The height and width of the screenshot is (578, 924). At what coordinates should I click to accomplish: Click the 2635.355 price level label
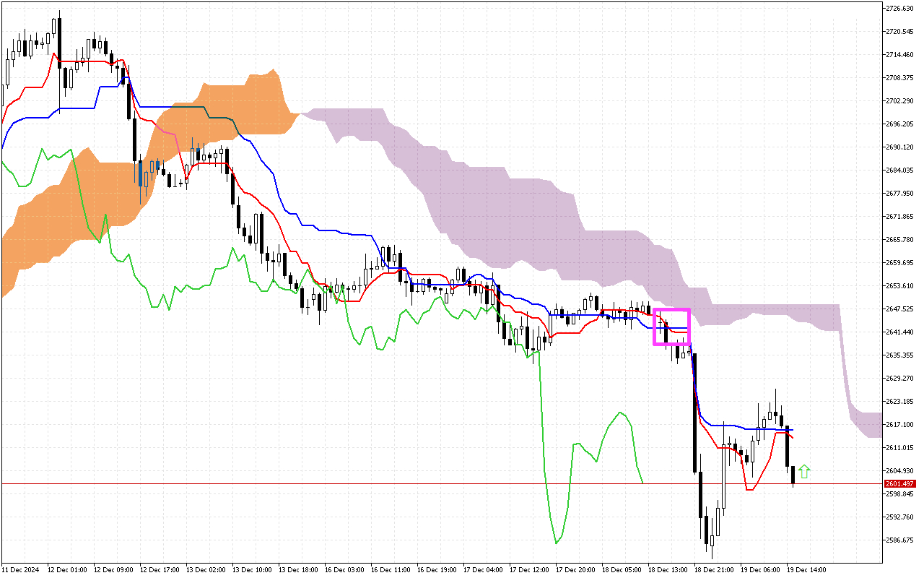tap(899, 355)
